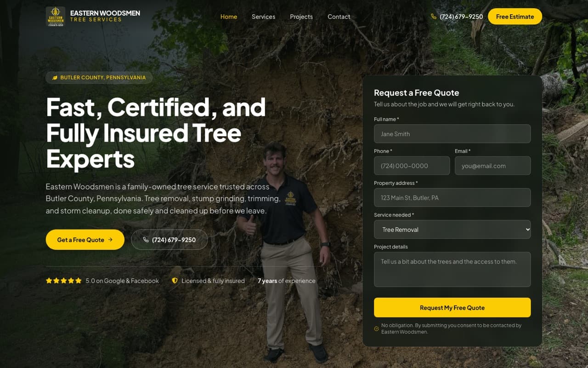
Task: Click the 'Eastern Woodsmen is a family-owned' paragraph
Action: [x=163, y=199]
